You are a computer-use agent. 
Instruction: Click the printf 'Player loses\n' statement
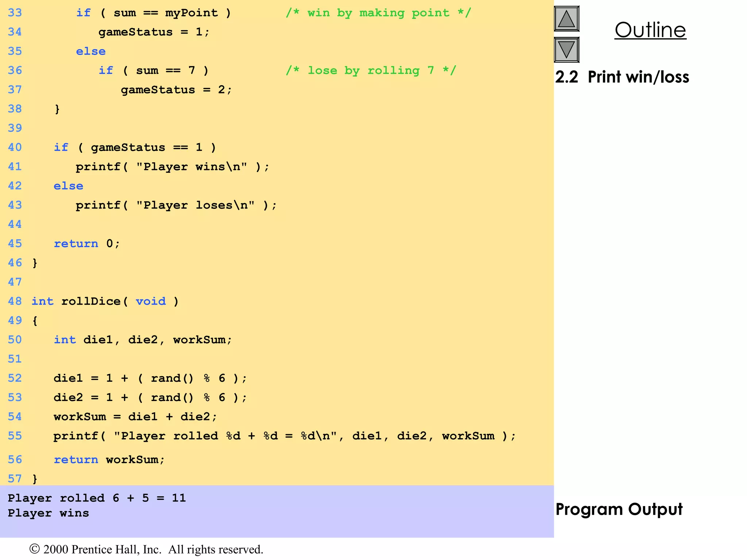(176, 205)
